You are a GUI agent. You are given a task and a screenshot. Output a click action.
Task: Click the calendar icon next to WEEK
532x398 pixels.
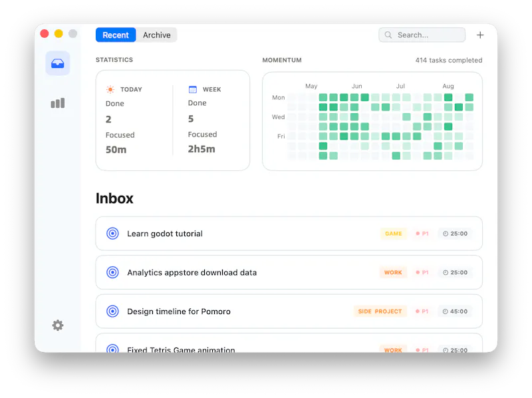pyautogui.click(x=193, y=89)
